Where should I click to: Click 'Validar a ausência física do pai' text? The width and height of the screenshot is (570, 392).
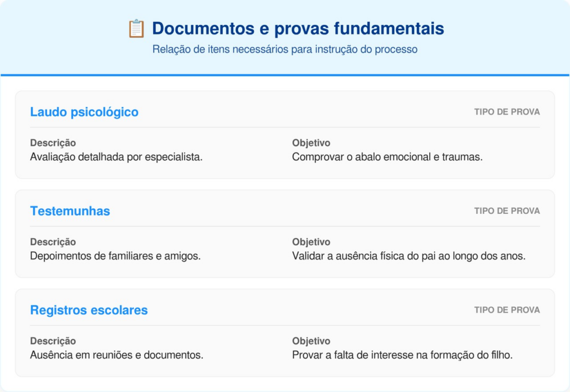pyautogui.click(x=409, y=256)
